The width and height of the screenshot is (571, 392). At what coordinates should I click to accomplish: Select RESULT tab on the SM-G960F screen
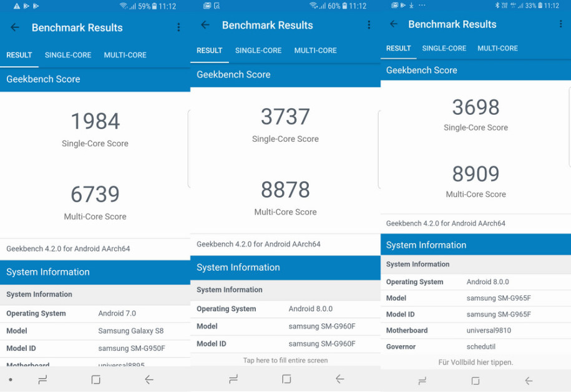click(x=210, y=51)
